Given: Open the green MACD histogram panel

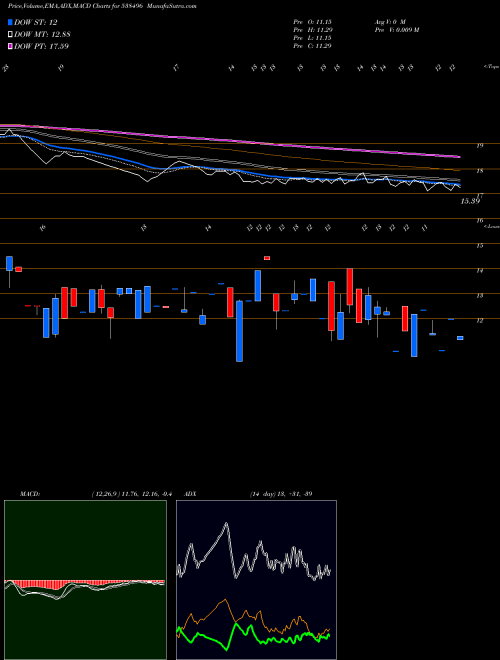Looking at the screenshot, I should [x=85, y=580].
